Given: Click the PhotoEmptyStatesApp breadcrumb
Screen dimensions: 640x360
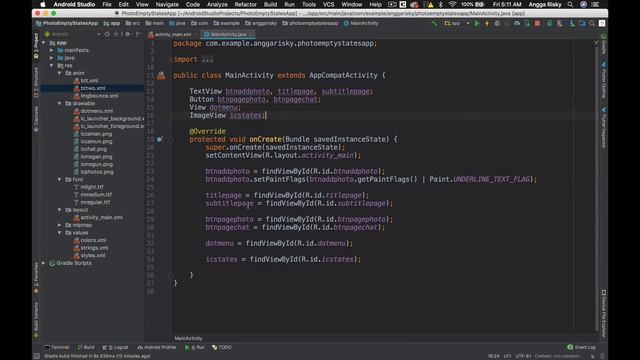Looking at the screenshot, I should [67, 23].
